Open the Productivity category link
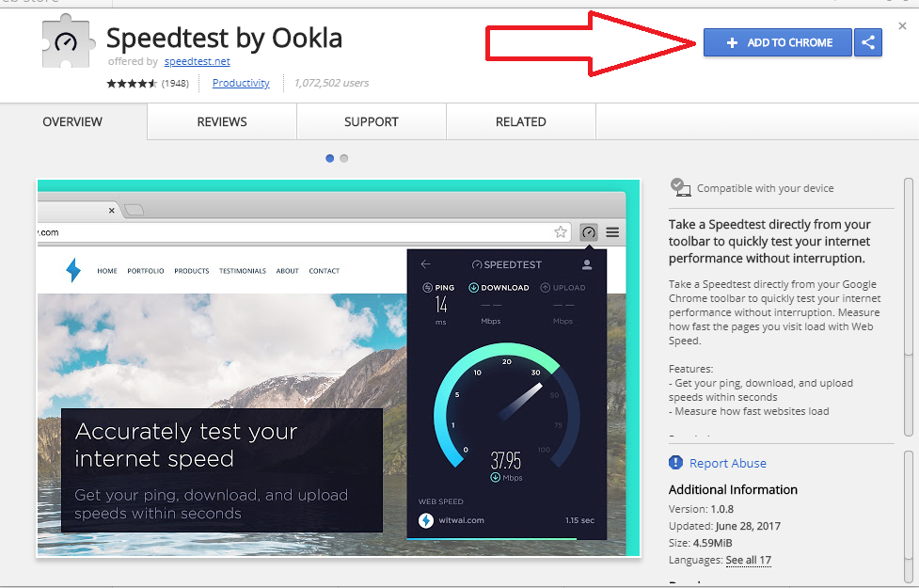 (x=241, y=83)
